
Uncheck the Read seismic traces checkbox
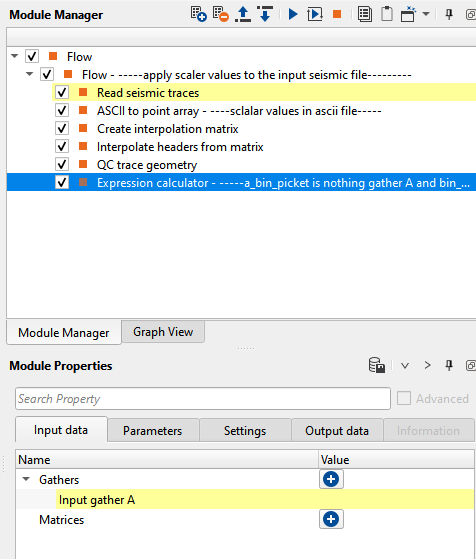tap(62, 92)
